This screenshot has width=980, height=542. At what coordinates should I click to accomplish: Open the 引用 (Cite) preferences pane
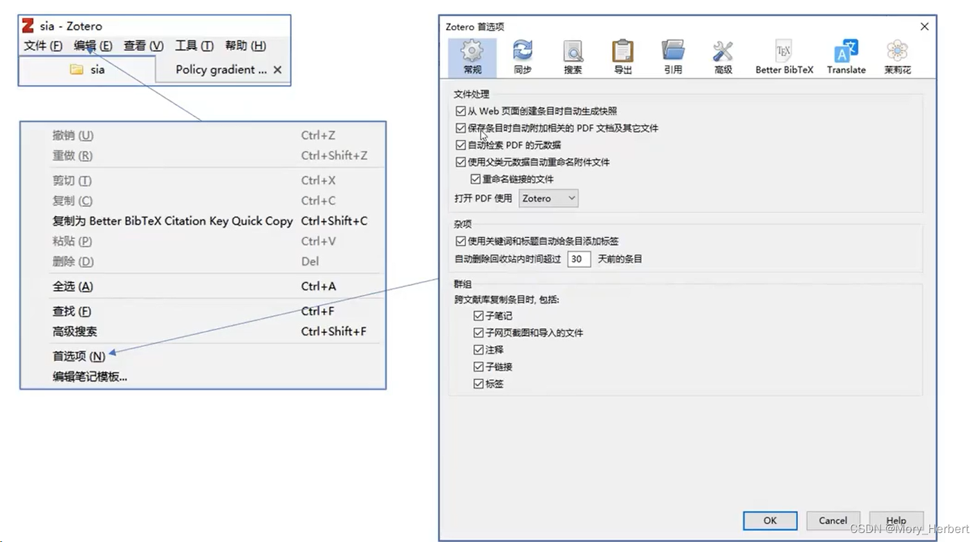click(673, 57)
